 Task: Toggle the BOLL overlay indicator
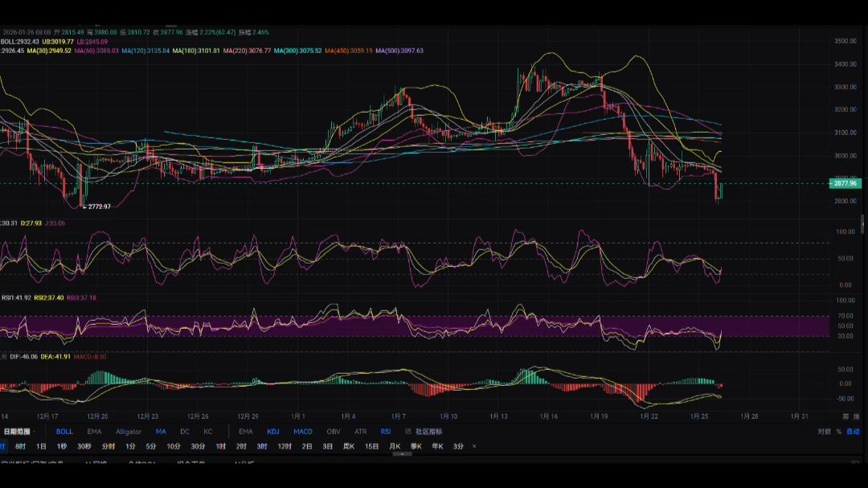[64, 432]
